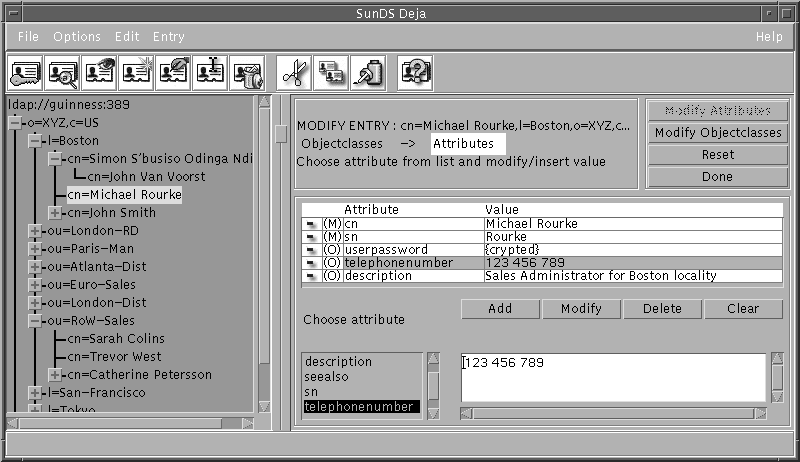Click the Modify attribute value button

(x=581, y=309)
